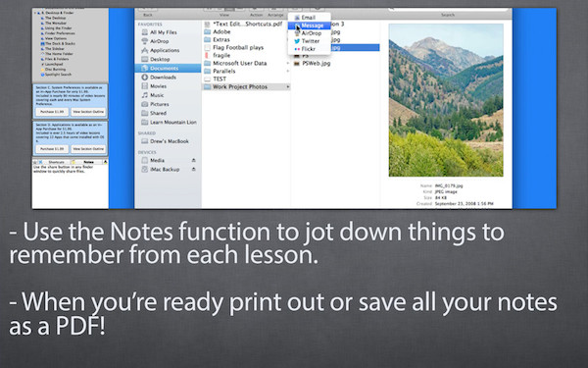
Task: Purchase Section D Applications for $1.99
Action: [x=52, y=149]
